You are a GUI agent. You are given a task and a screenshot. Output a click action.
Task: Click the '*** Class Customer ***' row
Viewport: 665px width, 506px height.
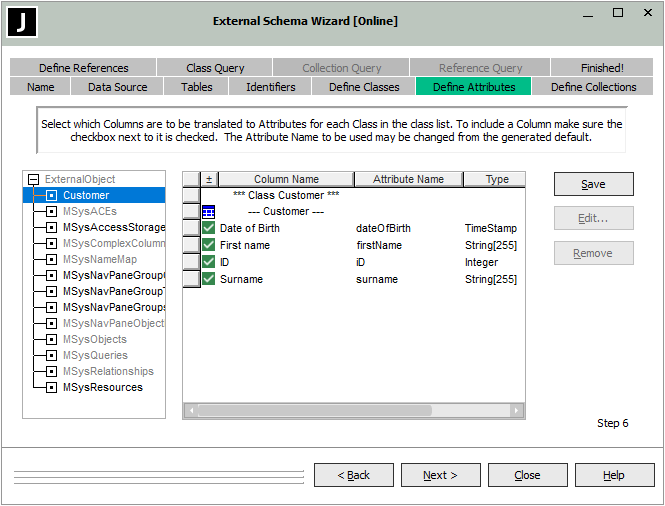tap(286, 195)
